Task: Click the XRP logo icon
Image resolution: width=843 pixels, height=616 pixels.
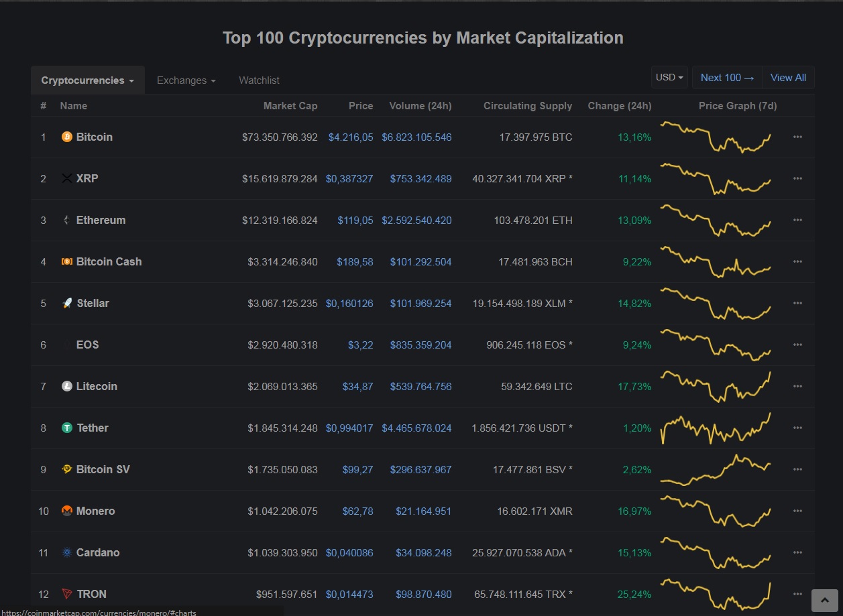Action: (66, 178)
